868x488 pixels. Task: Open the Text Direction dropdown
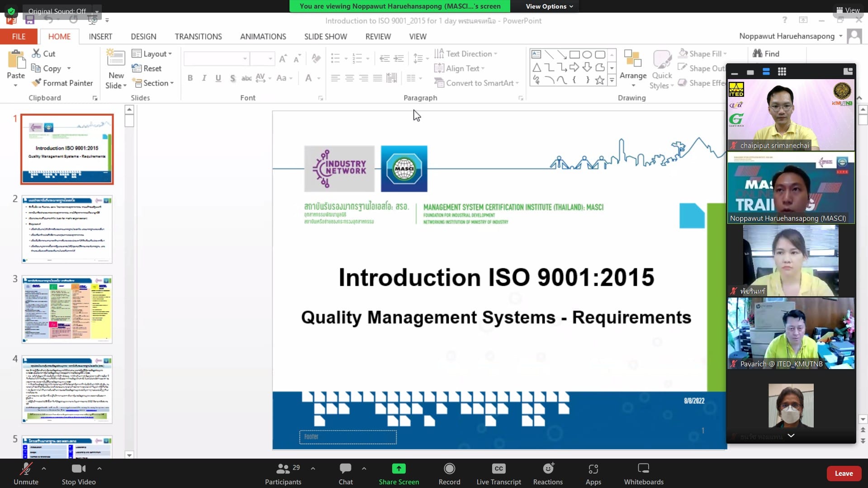pos(466,54)
